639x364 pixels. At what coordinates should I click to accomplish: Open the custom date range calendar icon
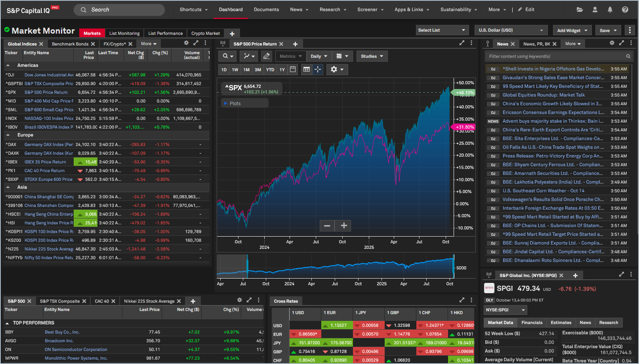click(x=293, y=70)
